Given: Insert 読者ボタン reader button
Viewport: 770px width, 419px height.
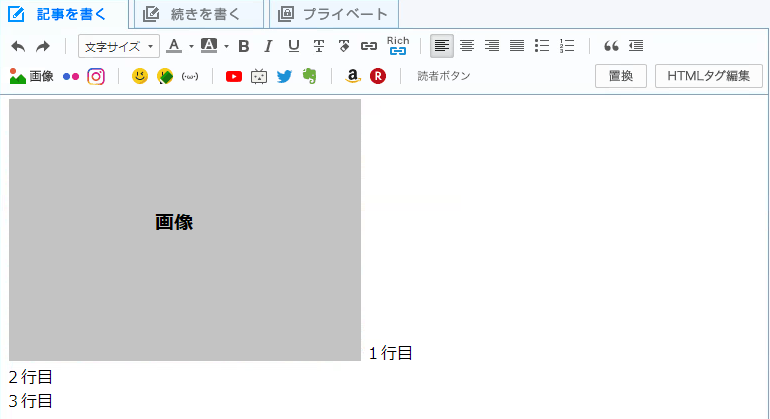Looking at the screenshot, I should (444, 76).
